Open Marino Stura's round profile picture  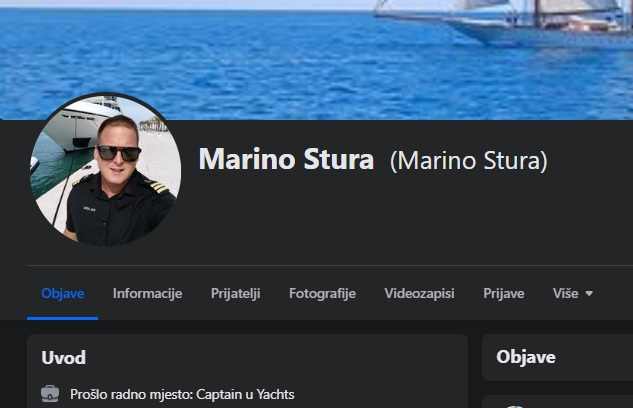[106, 170]
